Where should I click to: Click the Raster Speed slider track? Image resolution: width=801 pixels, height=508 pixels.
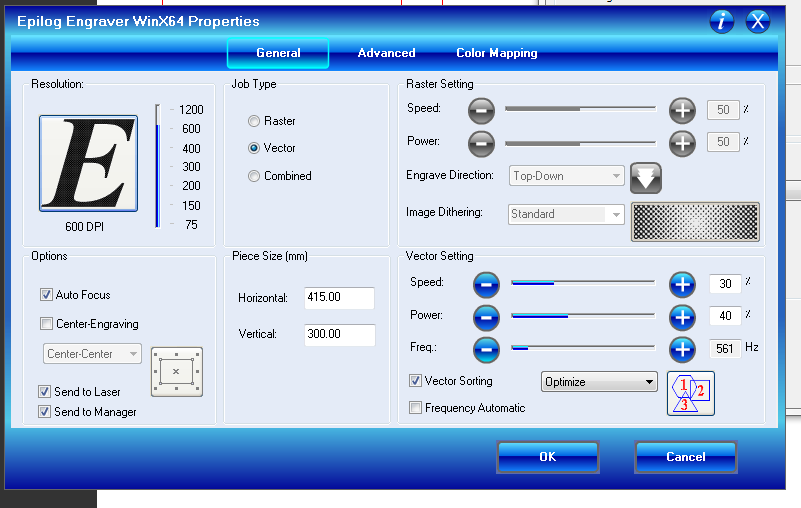[x=580, y=109]
